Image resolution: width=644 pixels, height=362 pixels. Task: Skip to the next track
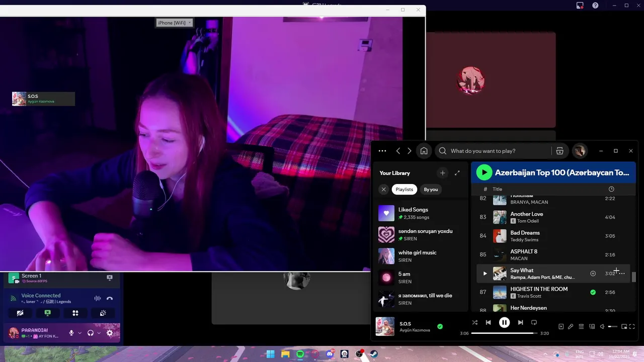coord(520,322)
